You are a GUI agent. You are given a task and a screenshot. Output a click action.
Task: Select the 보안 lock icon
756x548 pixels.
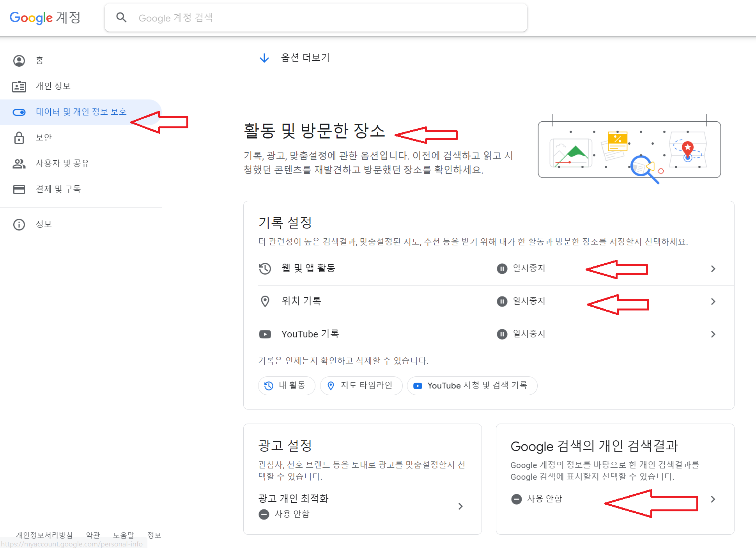(19, 138)
